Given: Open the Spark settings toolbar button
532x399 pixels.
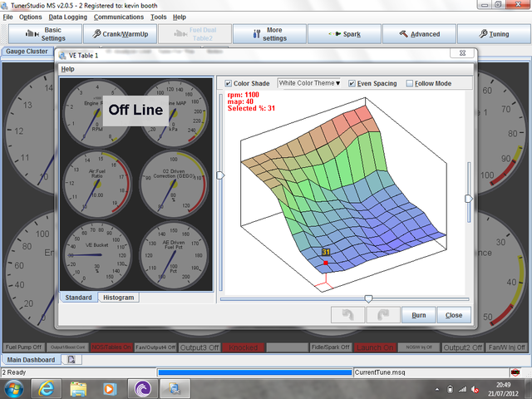Looking at the screenshot, I should tap(345, 34).
